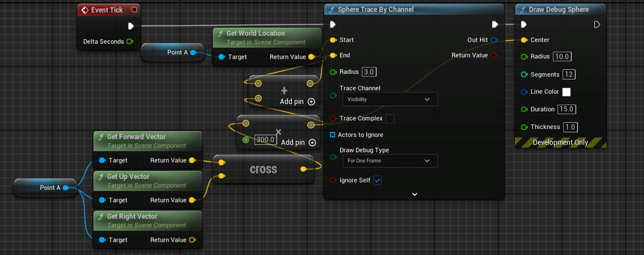Click the Event Tick execution output pin
This screenshot has width=644, height=255.
pyautogui.click(x=131, y=26)
